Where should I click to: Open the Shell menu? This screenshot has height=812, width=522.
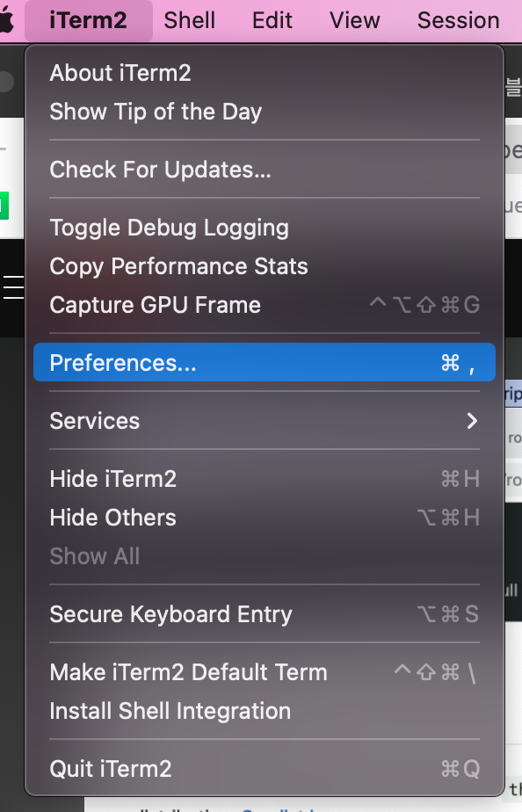pos(189,19)
